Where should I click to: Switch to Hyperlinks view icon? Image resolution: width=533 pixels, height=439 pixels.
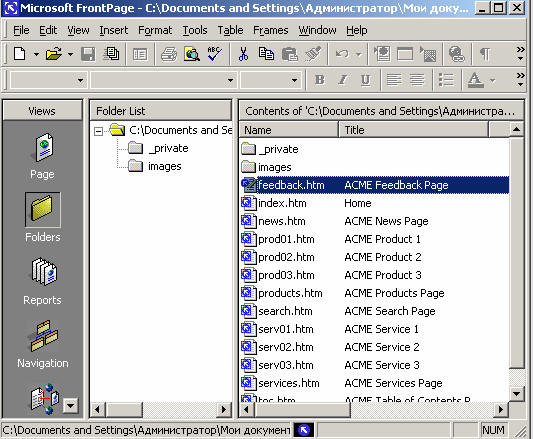pos(45,399)
